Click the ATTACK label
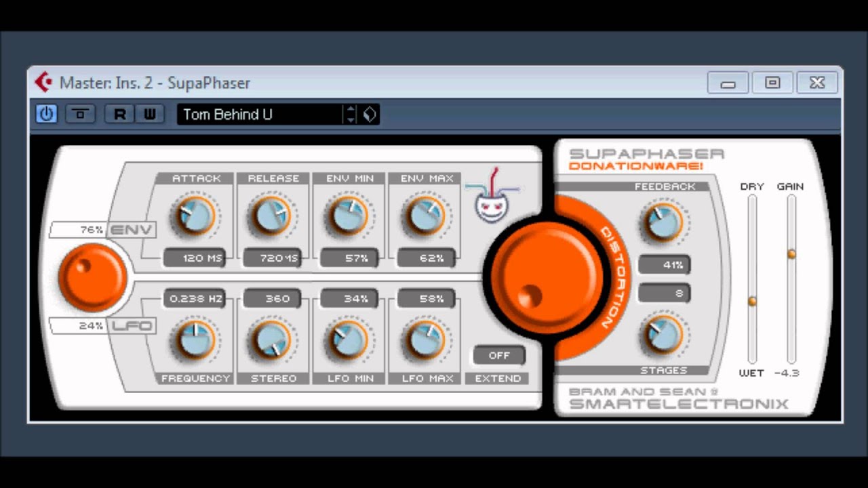The image size is (868, 488). (x=196, y=178)
